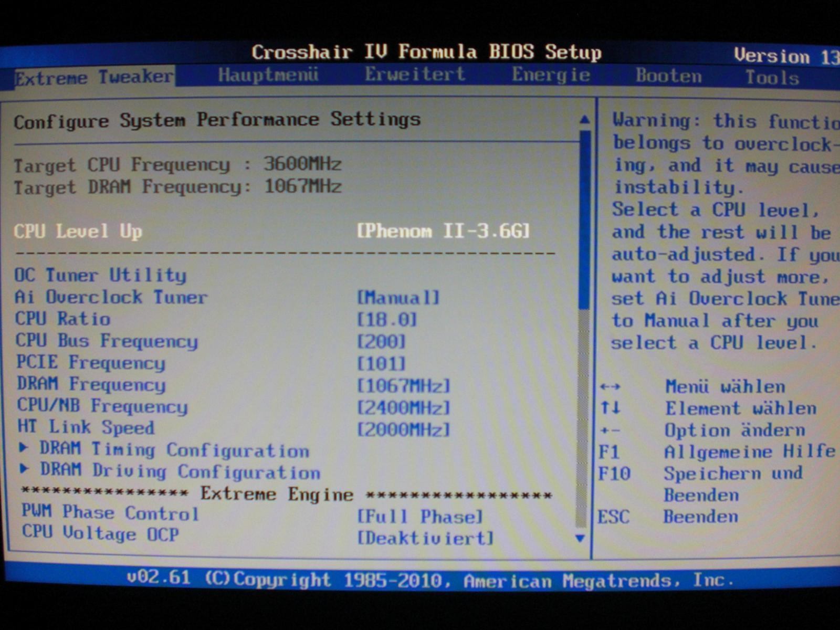The width and height of the screenshot is (840, 630).
Task: Click the scroll down arrow of the settings list
Action: (580, 538)
